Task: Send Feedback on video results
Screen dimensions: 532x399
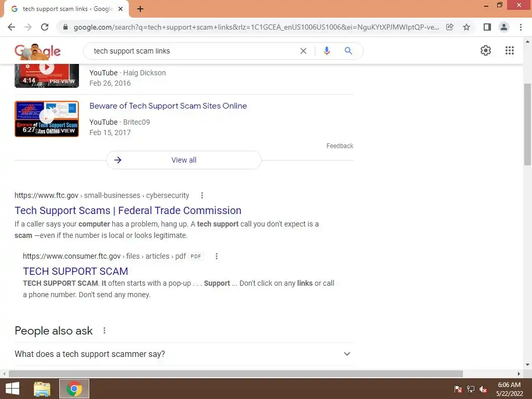Action: (x=340, y=146)
